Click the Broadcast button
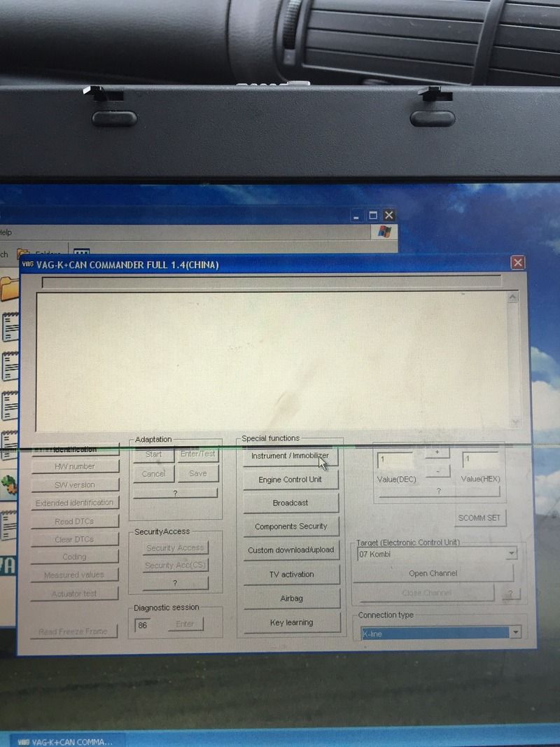The width and height of the screenshot is (560, 747). click(291, 503)
